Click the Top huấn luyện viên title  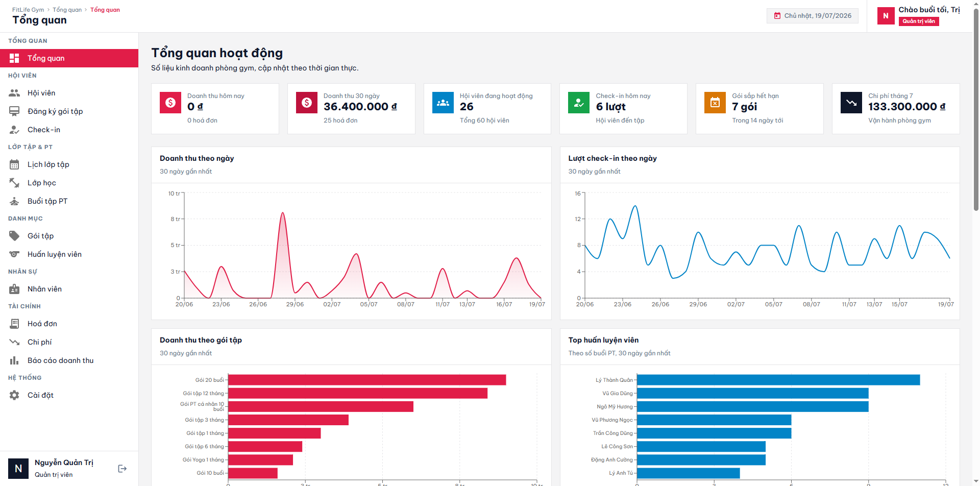(x=603, y=340)
